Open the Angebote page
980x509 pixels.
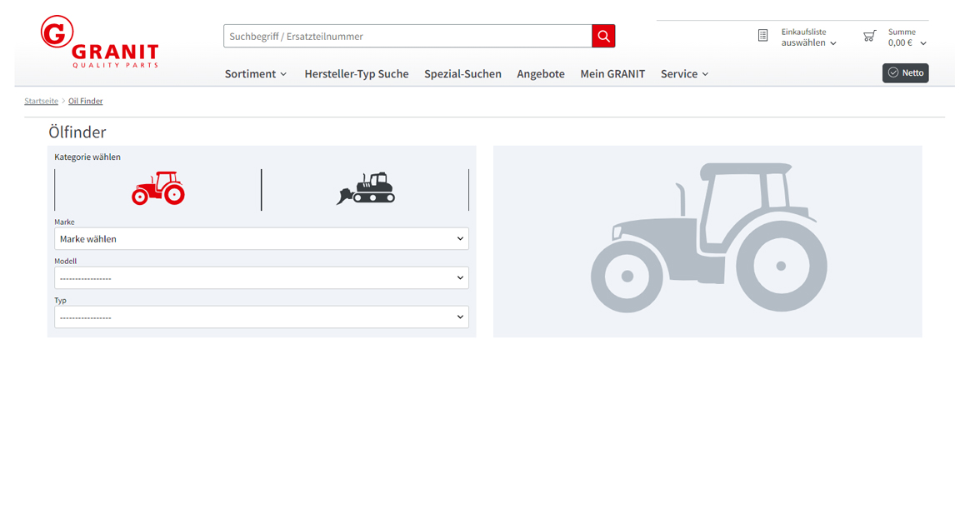tap(540, 74)
